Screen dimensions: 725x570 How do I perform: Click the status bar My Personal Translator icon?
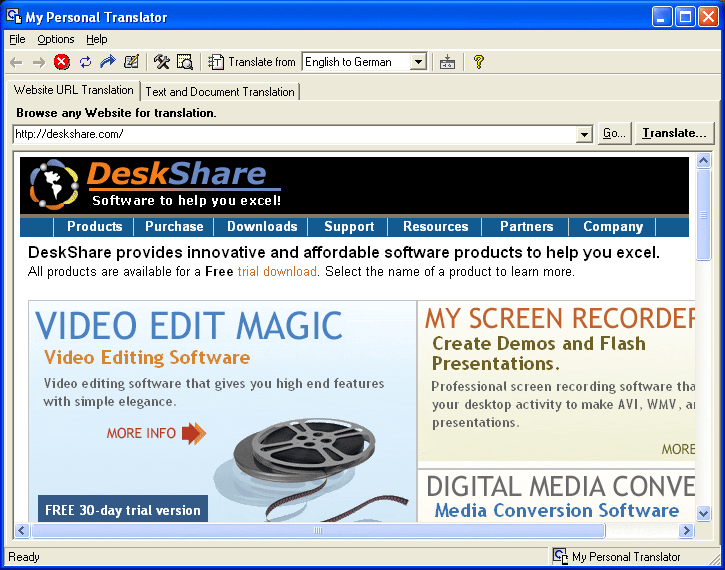coord(560,556)
